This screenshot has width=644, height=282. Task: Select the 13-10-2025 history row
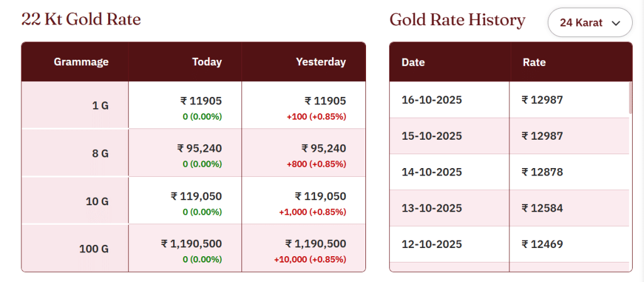click(x=431, y=208)
